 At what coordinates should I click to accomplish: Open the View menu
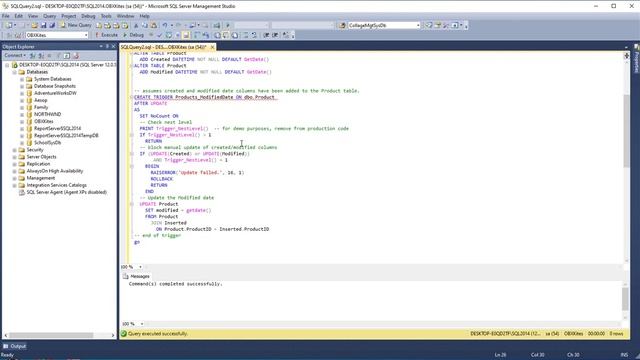33,16
